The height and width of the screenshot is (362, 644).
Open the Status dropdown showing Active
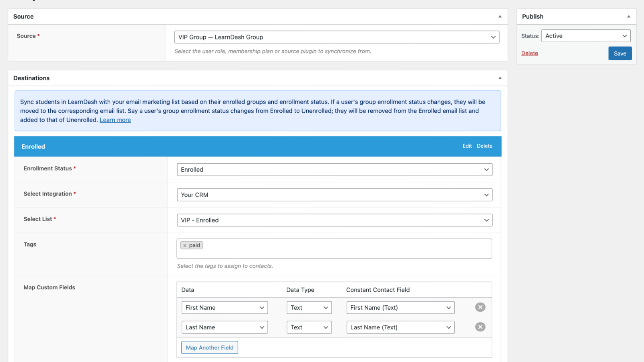[x=586, y=36]
